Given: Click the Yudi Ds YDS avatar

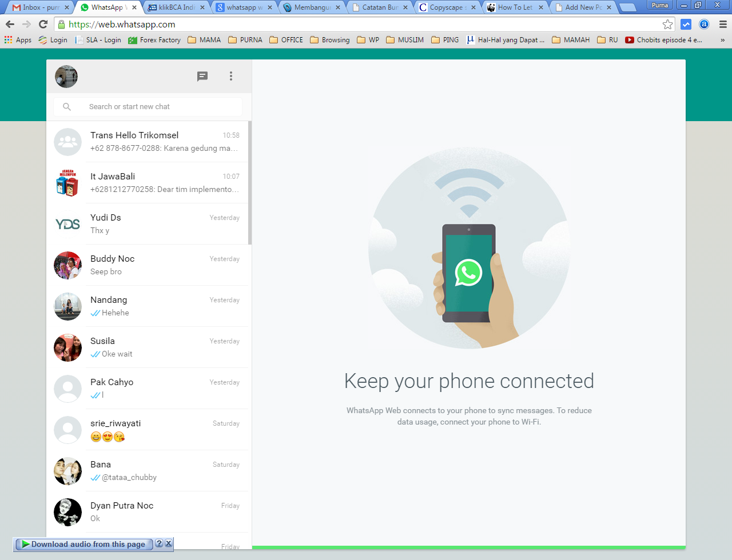Looking at the screenshot, I should coord(68,224).
